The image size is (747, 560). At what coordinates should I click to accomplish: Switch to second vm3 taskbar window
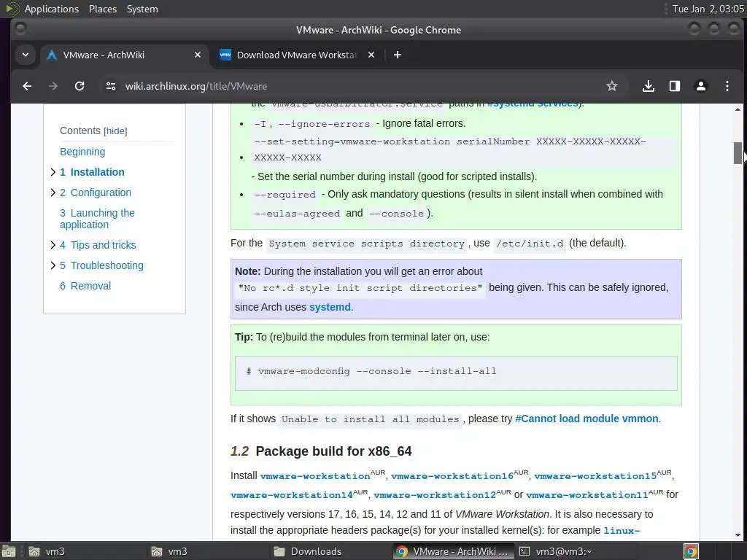click(209, 551)
